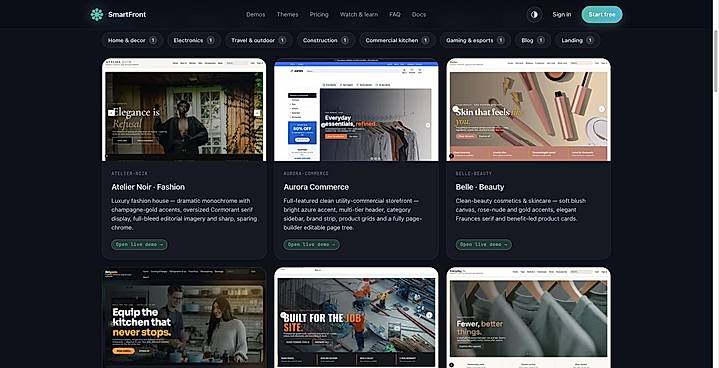Screen dimensions: 719x368
Task: Click the BELLE-BEAUTY slug label
Action: click(x=474, y=174)
